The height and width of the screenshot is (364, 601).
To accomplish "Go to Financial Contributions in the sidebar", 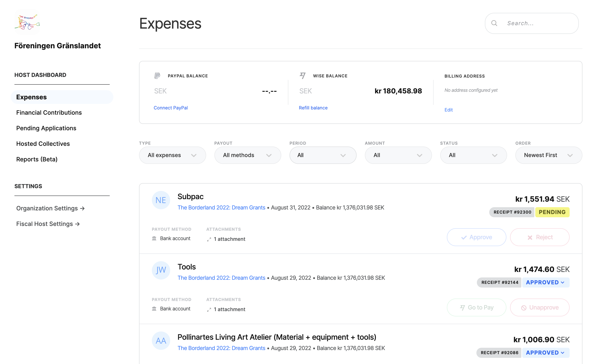I will 49,113.
